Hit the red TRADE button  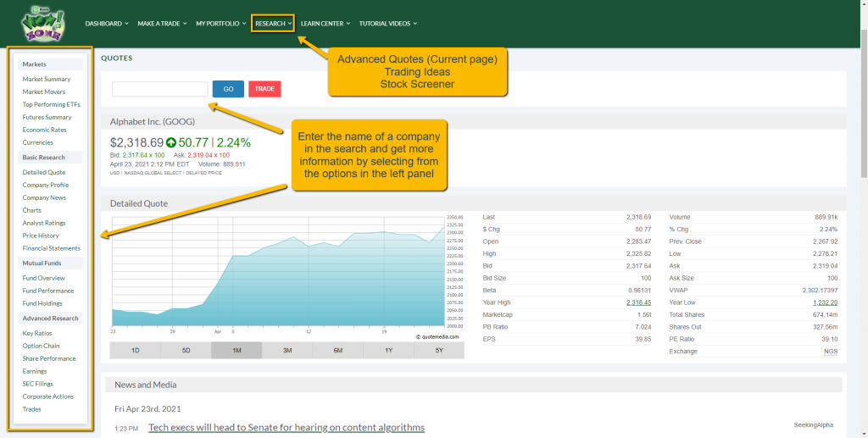click(x=264, y=89)
